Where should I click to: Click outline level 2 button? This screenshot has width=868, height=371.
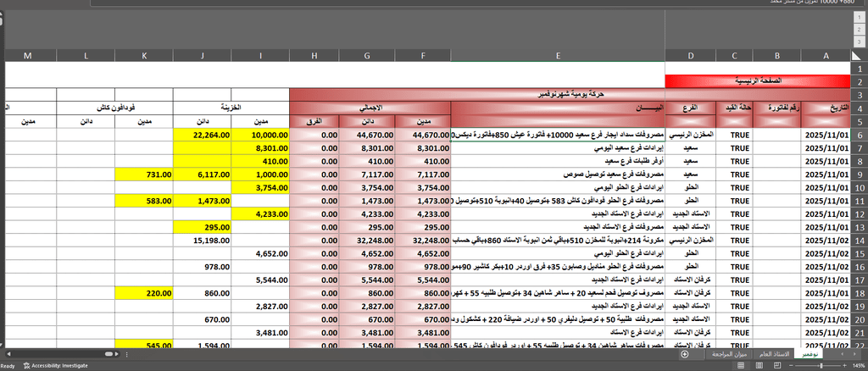(x=858, y=28)
